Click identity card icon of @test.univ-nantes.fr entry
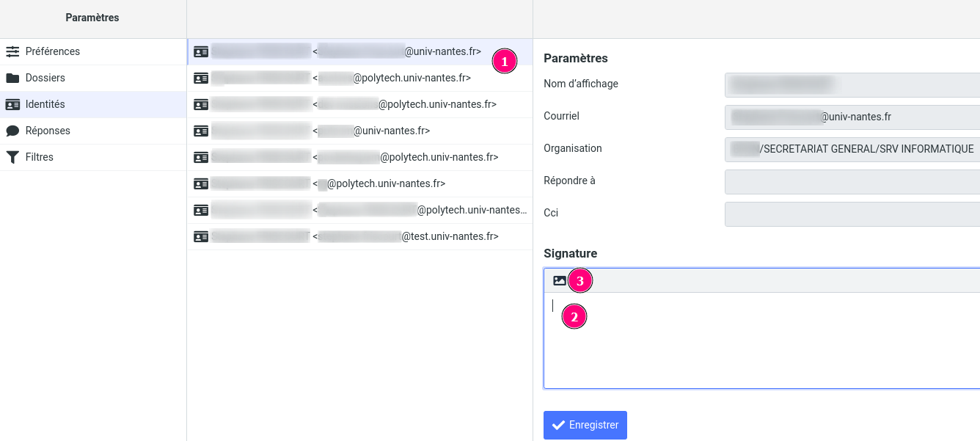Image resolution: width=980 pixels, height=441 pixels. tap(201, 236)
